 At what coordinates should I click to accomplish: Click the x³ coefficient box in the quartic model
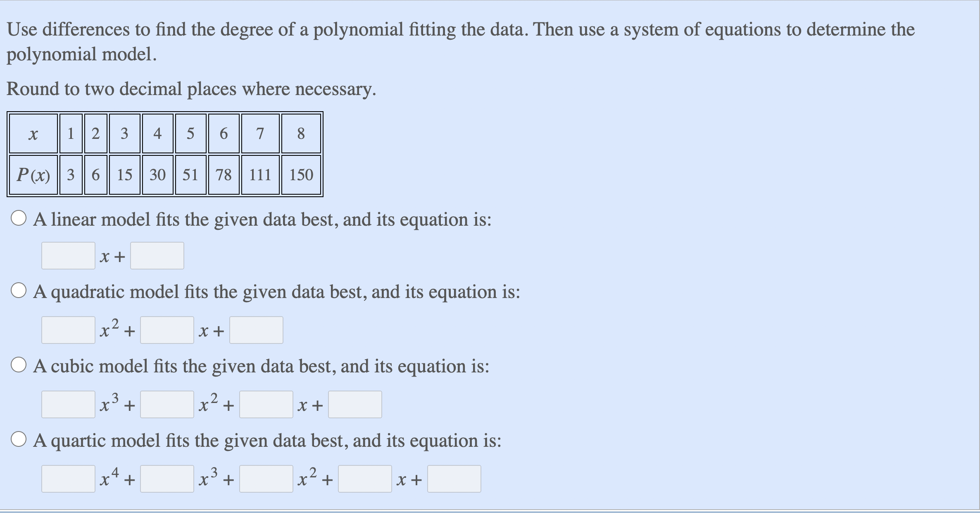[x=167, y=478]
